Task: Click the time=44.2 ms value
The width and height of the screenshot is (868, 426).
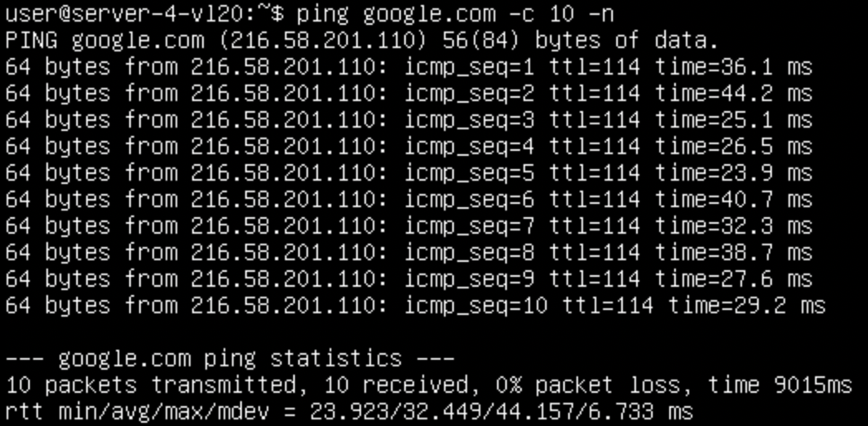Action: (x=734, y=94)
